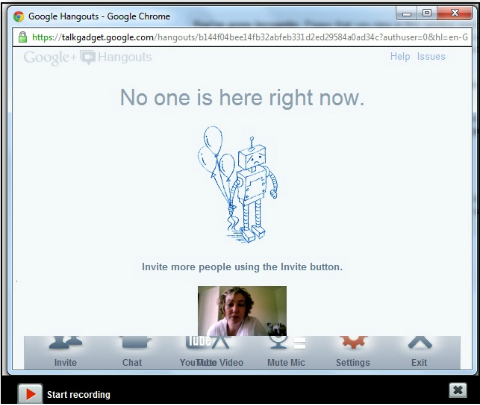Click the "No one is here right now." heading

[x=242, y=98]
